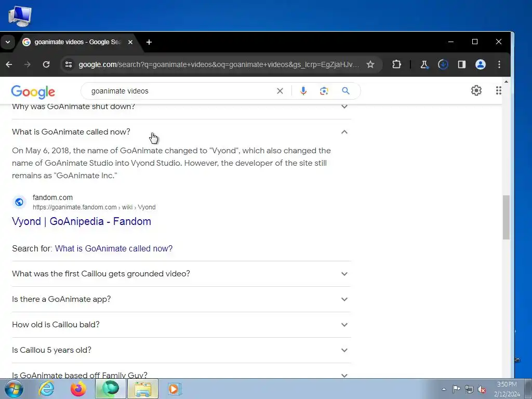This screenshot has height=399, width=532.
Task: Click the browser Forward arrow
Action: [x=28, y=64]
